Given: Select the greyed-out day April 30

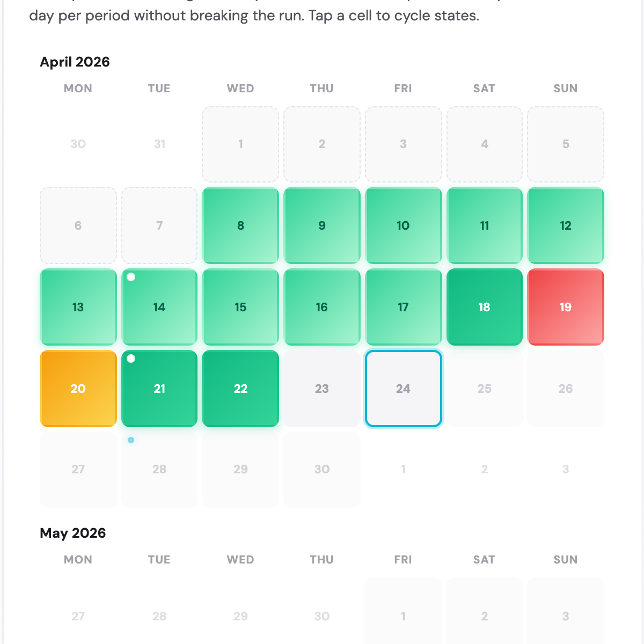Looking at the screenshot, I should coord(321,469).
